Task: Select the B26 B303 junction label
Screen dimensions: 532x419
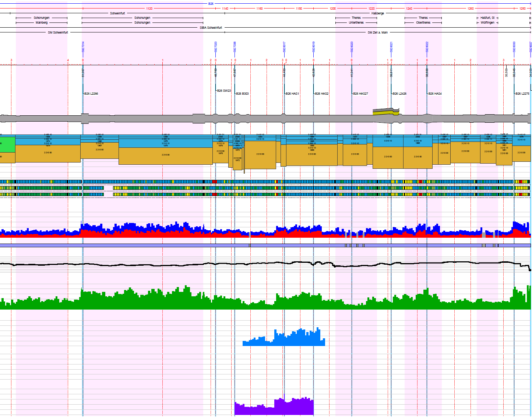Action: 242,94
